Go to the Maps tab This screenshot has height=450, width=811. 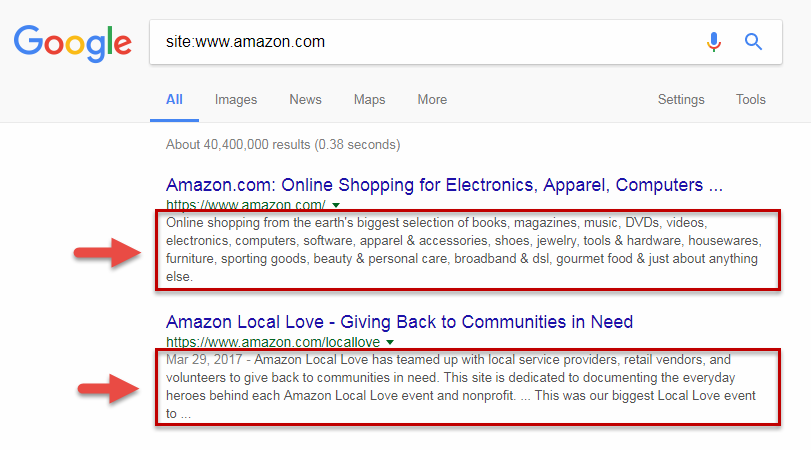click(x=369, y=100)
